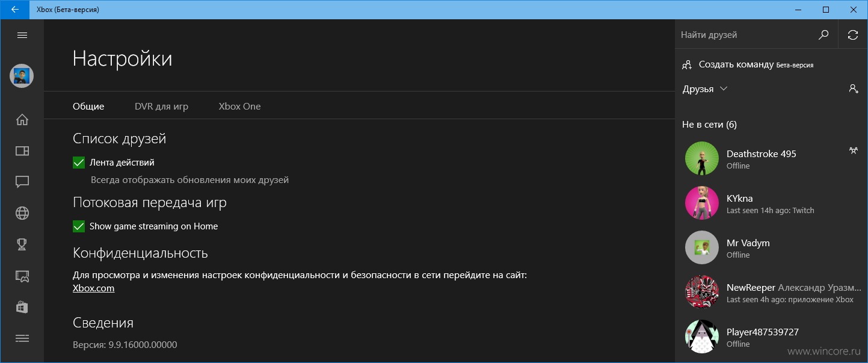Viewport: 868px width, 363px height.
Task: Switch to DVR для игр tab
Action: 161,107
